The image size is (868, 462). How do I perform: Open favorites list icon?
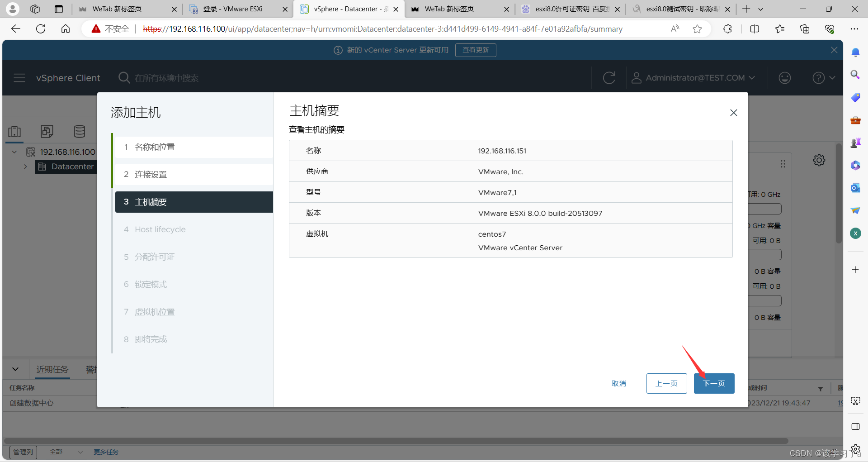tap(779, 29)
